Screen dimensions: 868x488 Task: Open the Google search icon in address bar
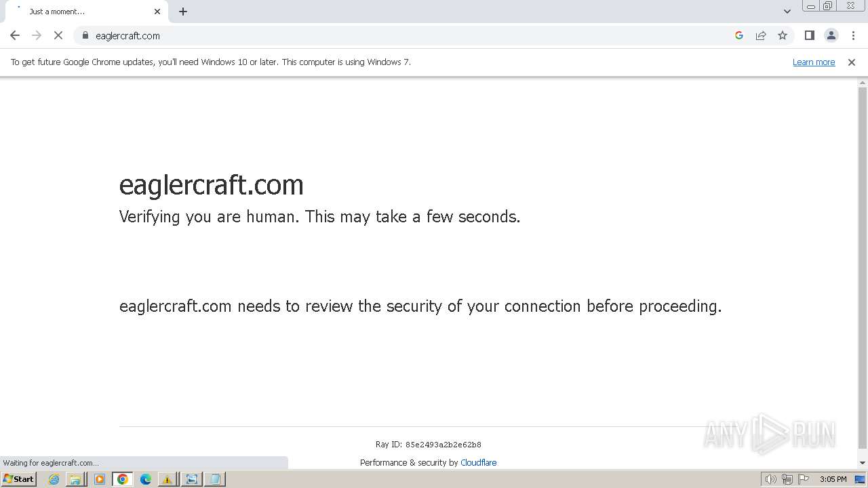point(739,35)
